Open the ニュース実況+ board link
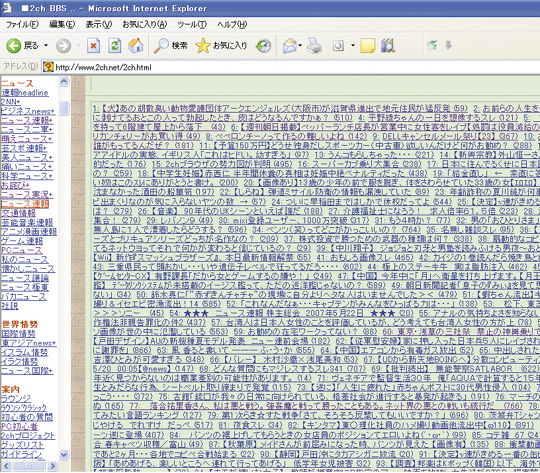Viewport: 540px width, 473px height. click(27, 195)
